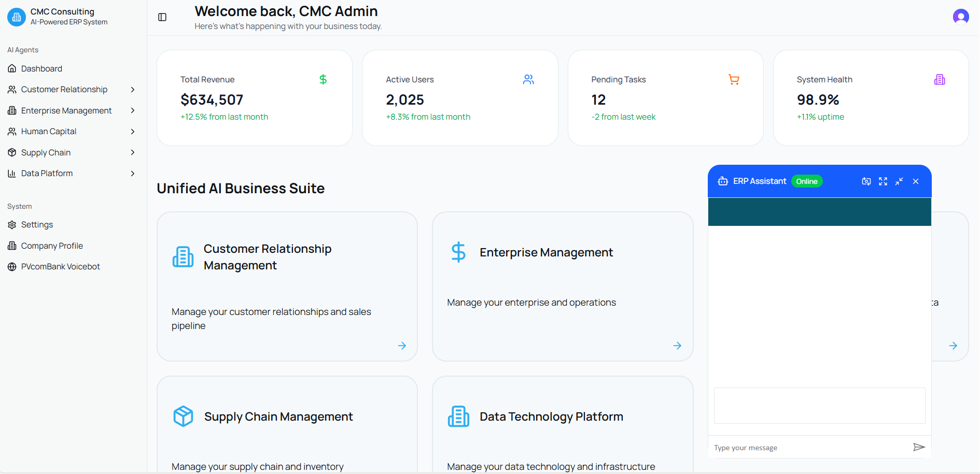Screen dimensions: 980x474
Task: Expand the Supply Chain sidebar section
Action: click(133, 153)
